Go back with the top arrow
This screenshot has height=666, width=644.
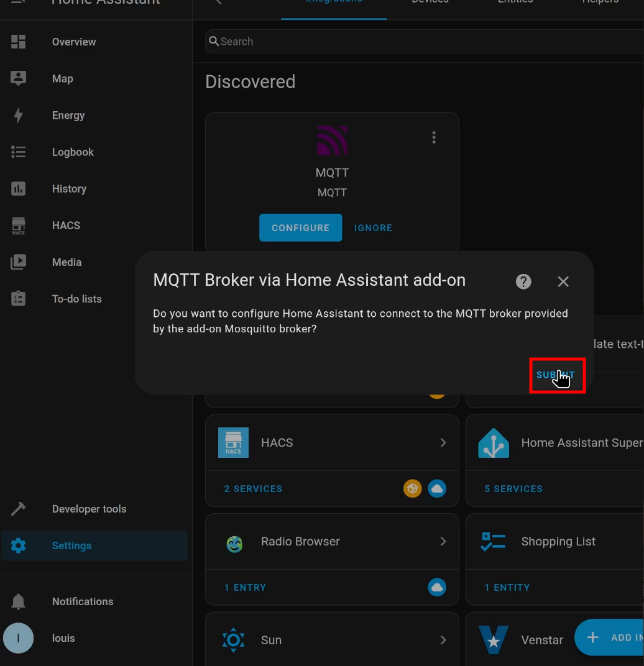pos(218,2)
